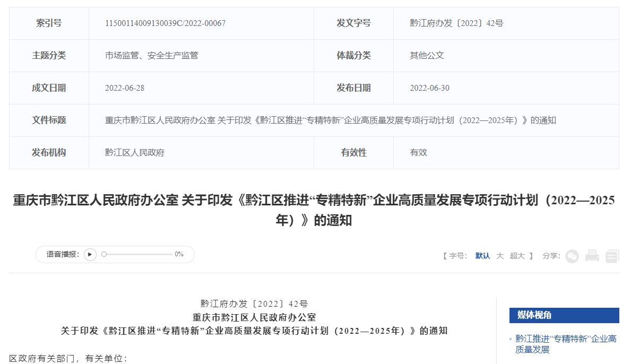Click body line 重庆市黔江区人民政府办公室
The width and height of the screenshot is (631, 364).
tap(254, 317)
